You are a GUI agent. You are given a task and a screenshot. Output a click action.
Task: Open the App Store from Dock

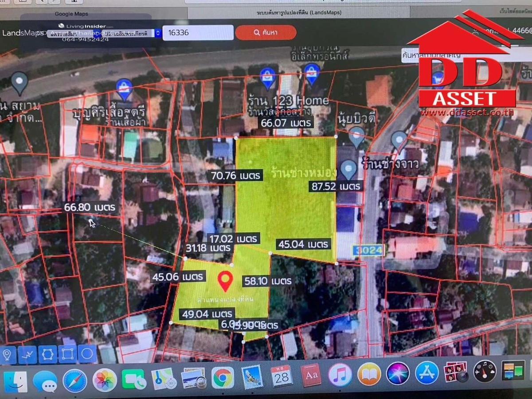point(427,373)
